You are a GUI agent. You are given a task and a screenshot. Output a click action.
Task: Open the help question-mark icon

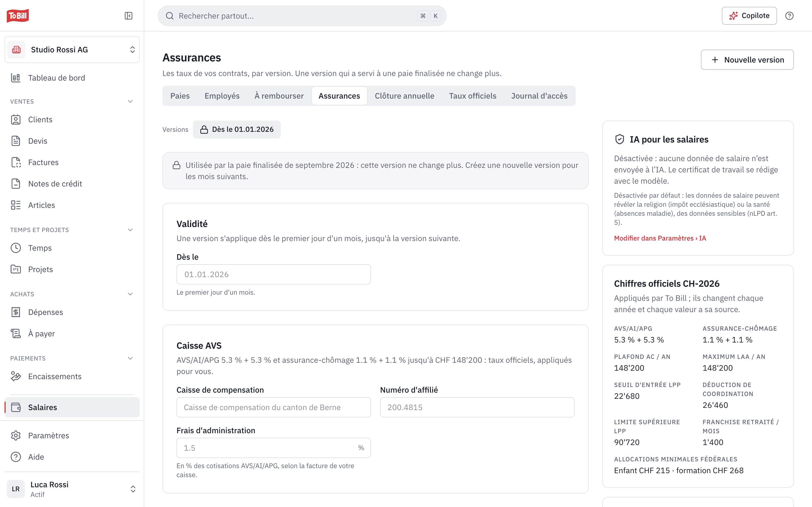pyautogui.click(x=789, y=16)
